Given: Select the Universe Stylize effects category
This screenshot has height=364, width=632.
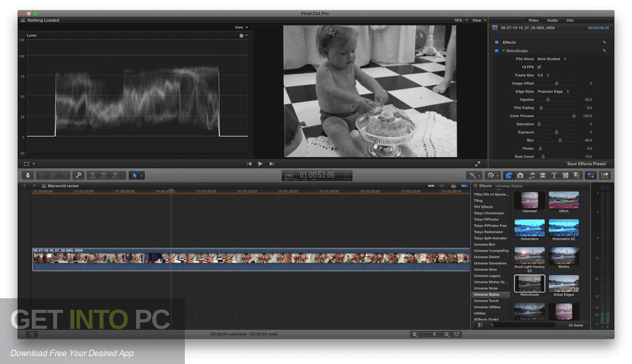Looking at the screenshot, I should 491,295.
